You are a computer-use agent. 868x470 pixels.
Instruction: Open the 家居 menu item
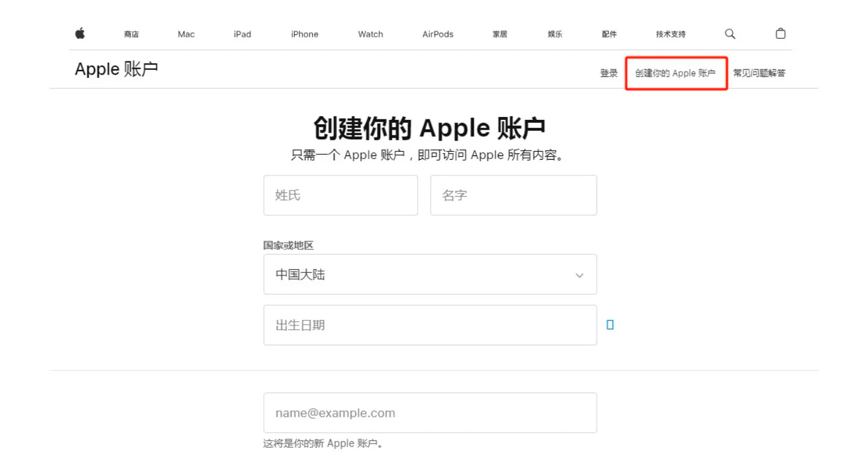(500, 34)
